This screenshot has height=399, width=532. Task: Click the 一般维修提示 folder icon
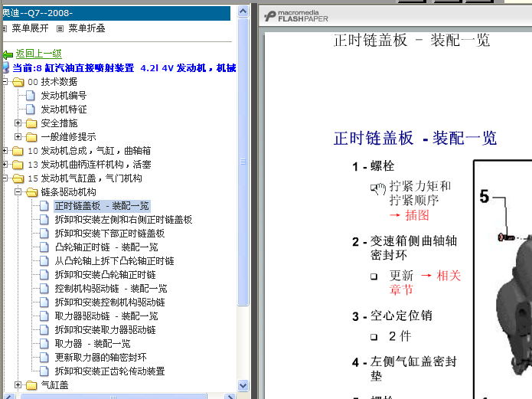pyautogui.click(x=31, y=137)
